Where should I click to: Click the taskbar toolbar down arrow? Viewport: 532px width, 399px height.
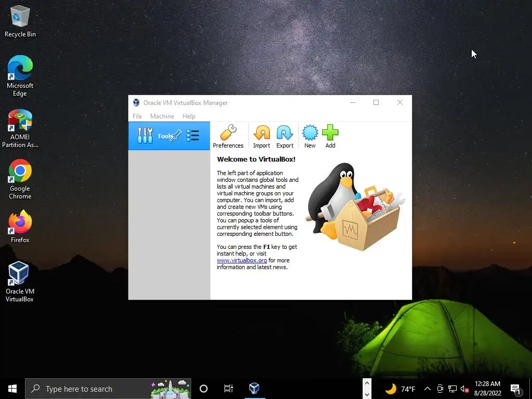click(x=367, y=394)
